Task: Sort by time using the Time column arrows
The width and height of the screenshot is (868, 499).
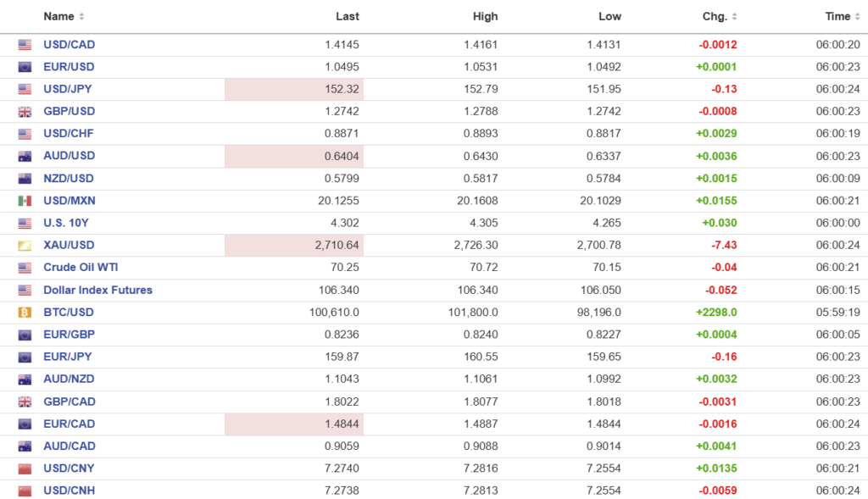Action: (857, 17)
